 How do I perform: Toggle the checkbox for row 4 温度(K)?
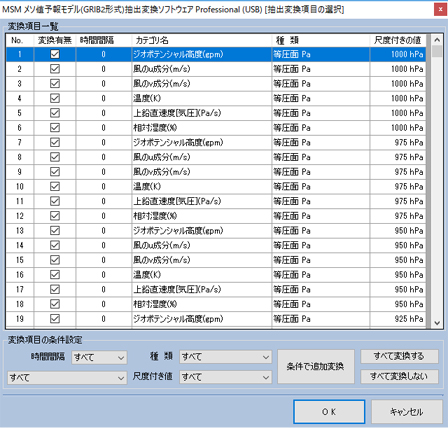55,98
